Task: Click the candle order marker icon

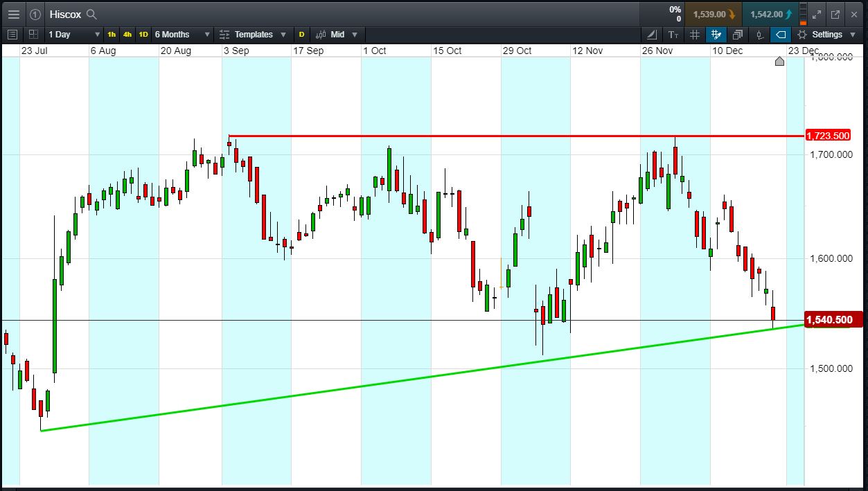Action: [759, 34]
